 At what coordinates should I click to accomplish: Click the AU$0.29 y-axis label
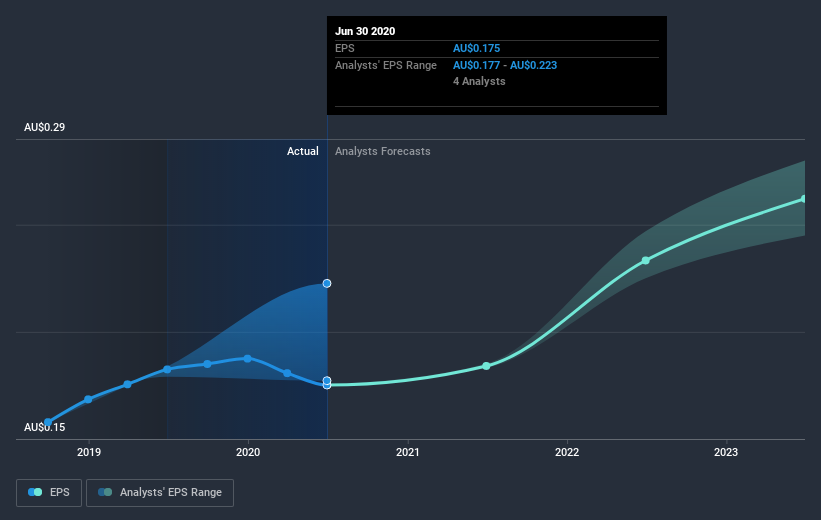coord(45,127)
